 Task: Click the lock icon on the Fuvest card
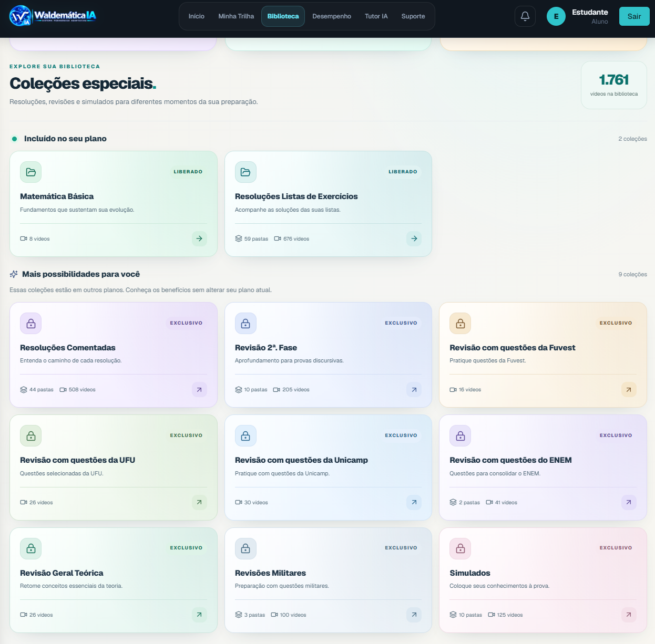click(x=460, y=324)
